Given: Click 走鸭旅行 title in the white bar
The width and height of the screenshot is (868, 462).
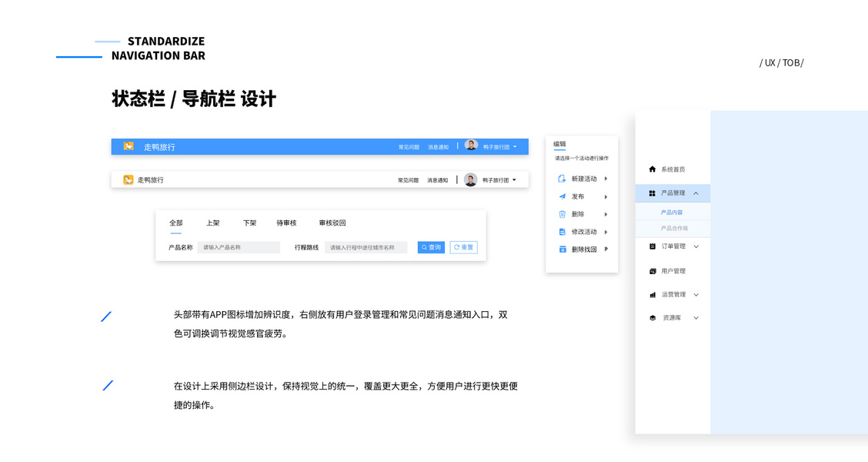Looking at the screenshot, I should (x=151, y=180).
